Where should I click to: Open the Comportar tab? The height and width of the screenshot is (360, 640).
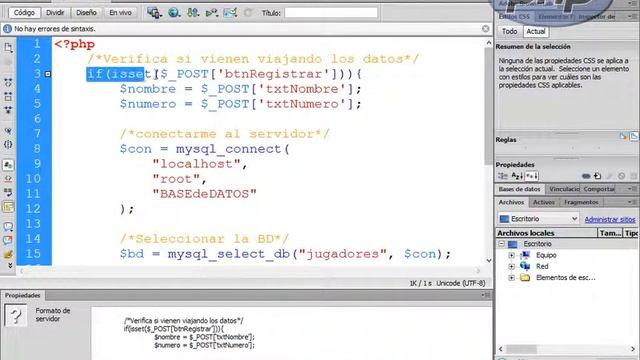pyautogui.click(x=599, y=189)
